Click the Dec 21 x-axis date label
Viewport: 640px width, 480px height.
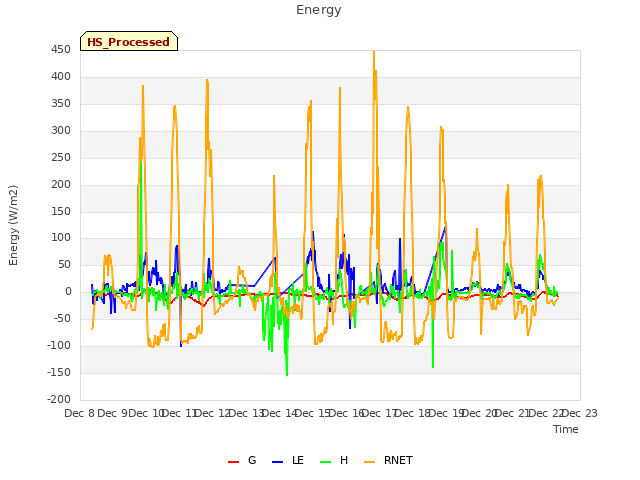[x=513, y=413]
